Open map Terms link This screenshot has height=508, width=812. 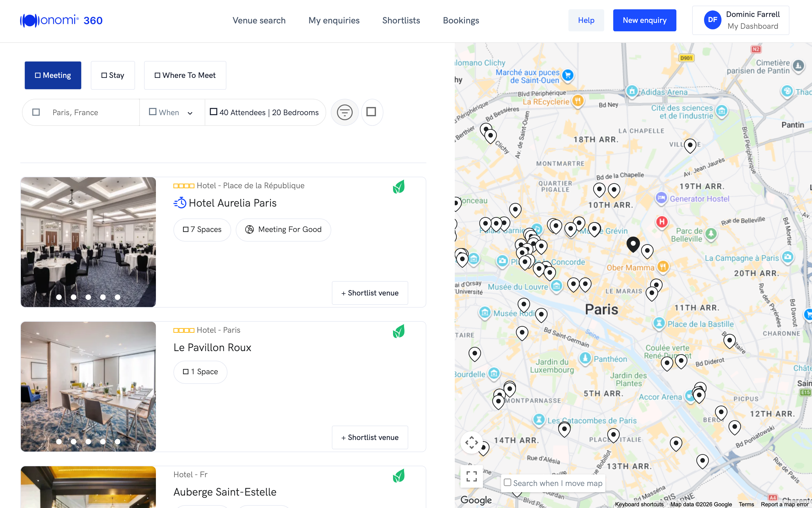click(746, 504)
